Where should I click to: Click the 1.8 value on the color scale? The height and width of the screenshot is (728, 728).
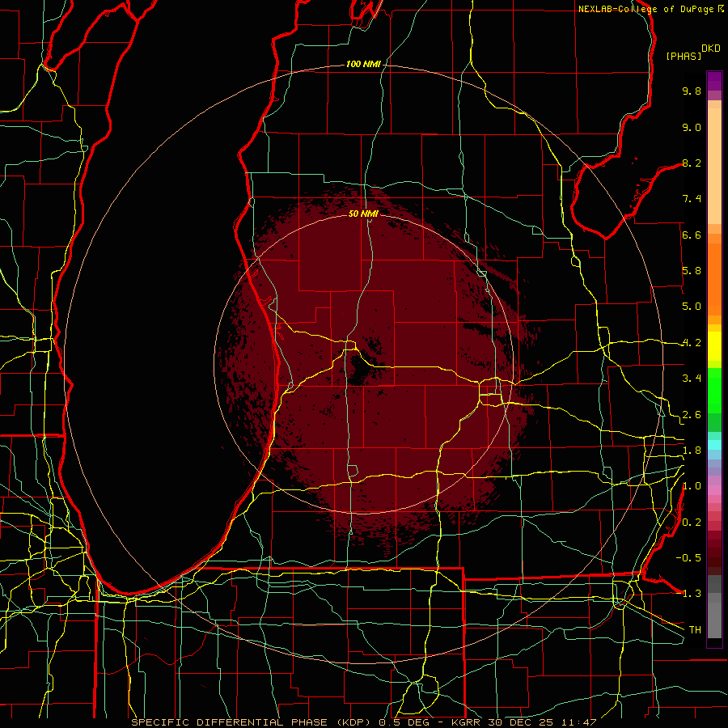(x=692, y=451)
